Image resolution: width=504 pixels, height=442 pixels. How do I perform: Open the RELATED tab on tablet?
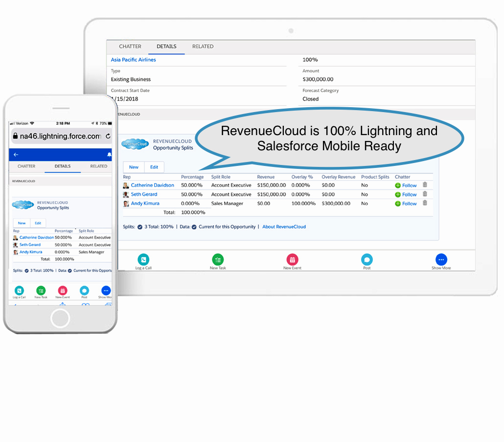click(203, 47)
